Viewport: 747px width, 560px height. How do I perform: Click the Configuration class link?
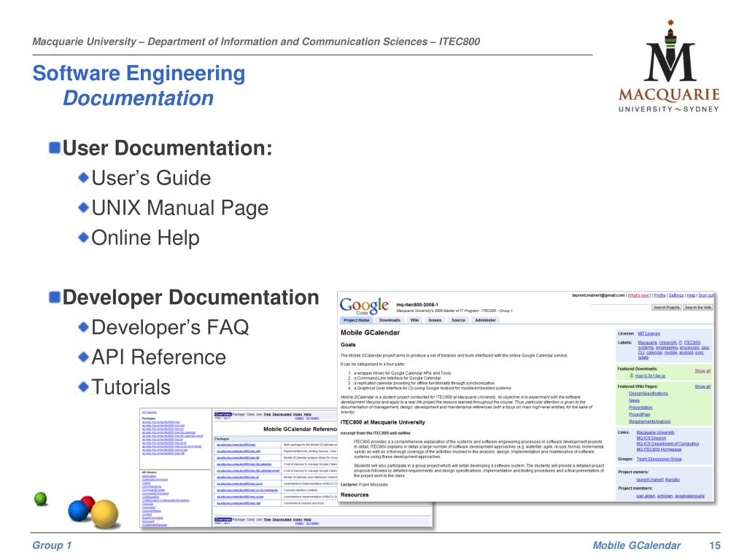150,497
